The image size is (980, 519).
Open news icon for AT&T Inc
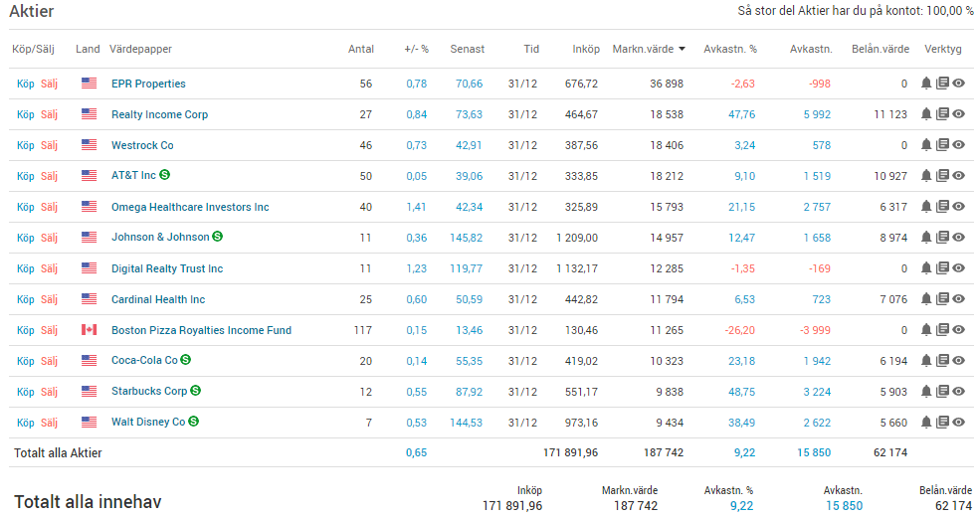click(942, 176)
